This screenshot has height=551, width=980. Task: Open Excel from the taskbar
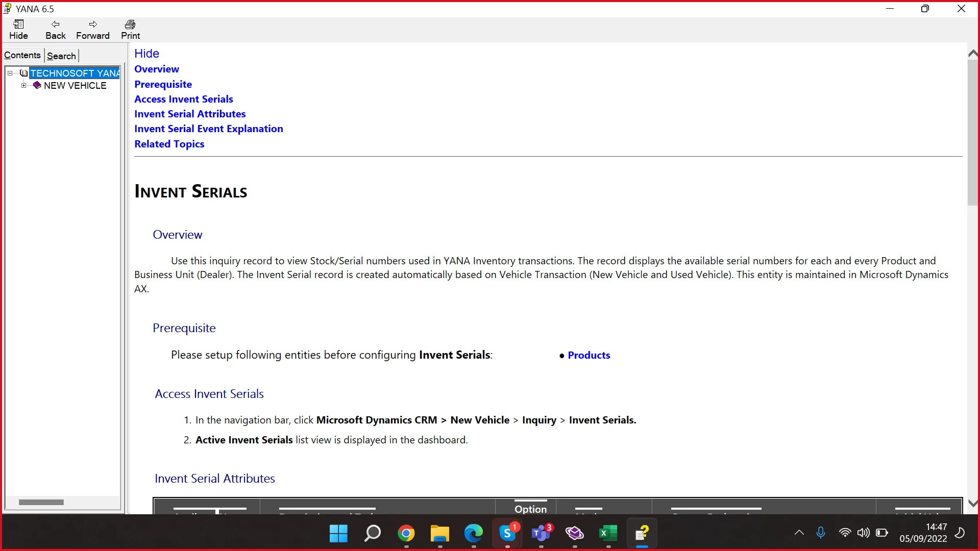(608, 534)
